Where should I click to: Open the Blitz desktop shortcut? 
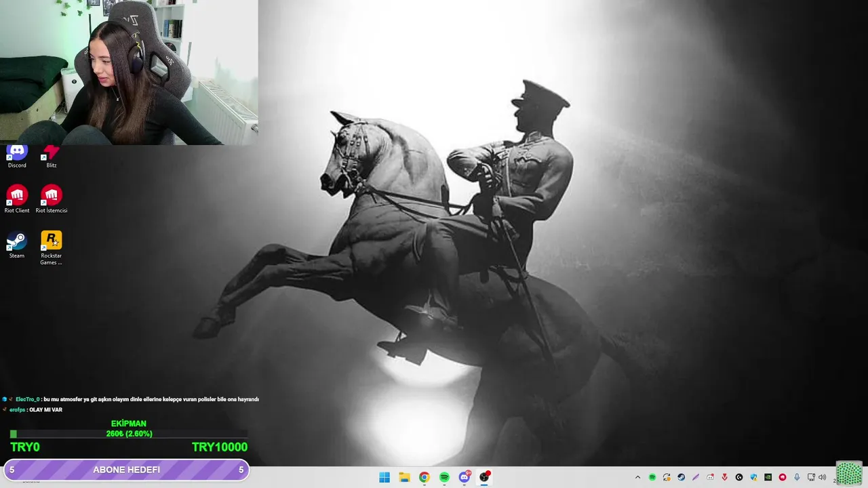point(52,157)
